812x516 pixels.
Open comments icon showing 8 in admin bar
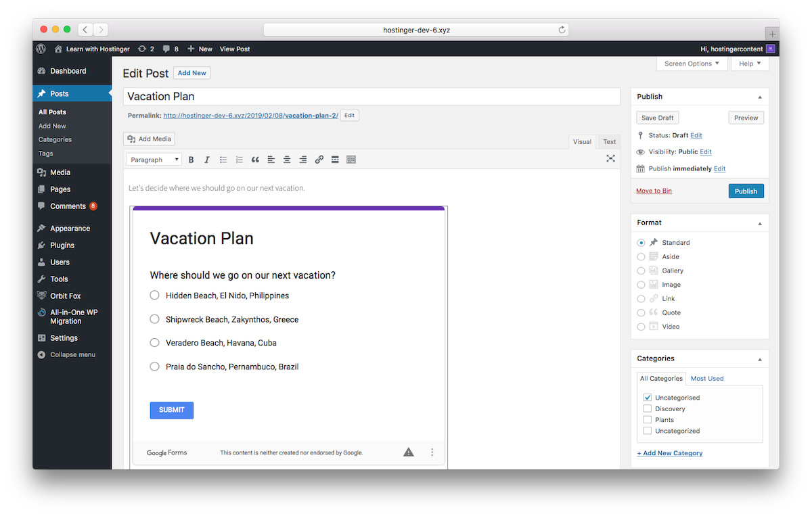tap(171, 49)
